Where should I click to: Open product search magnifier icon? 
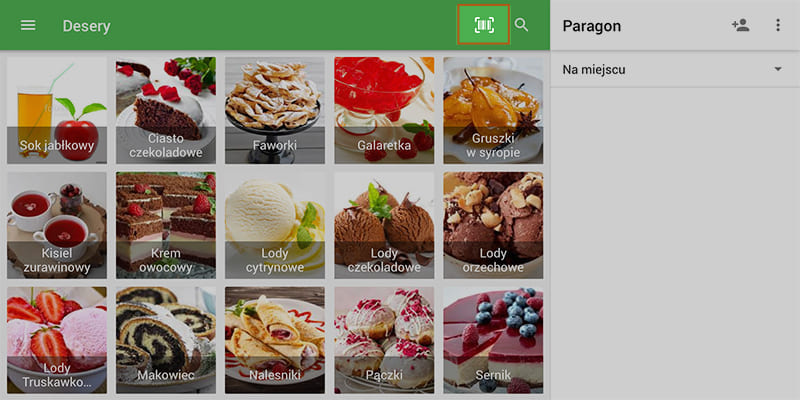(x=521, y=24)
